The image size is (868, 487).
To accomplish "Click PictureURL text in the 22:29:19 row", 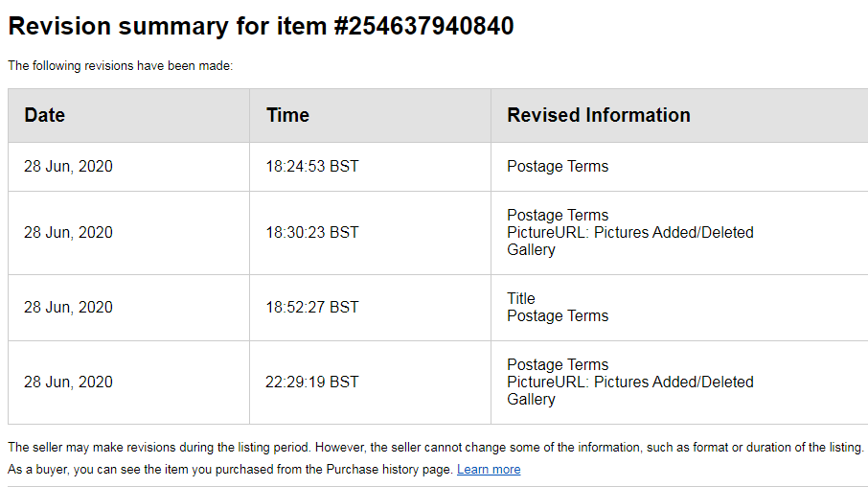I will (x=630, y=383).
